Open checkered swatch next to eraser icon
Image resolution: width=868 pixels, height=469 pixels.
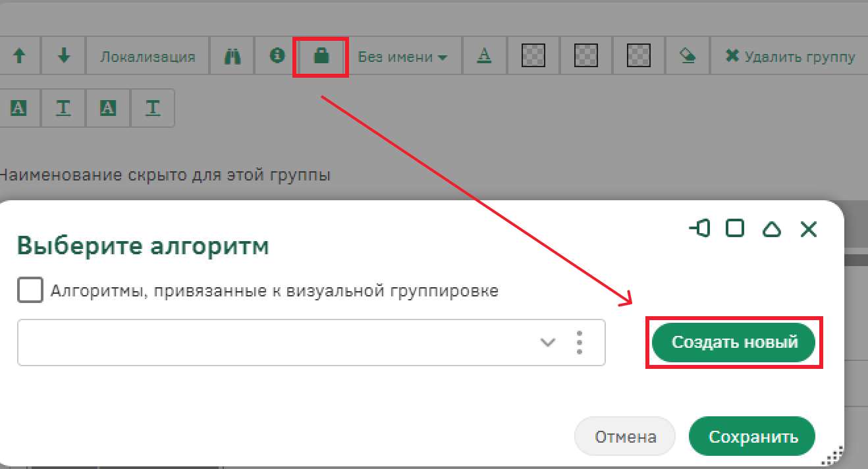pos(638,56)
